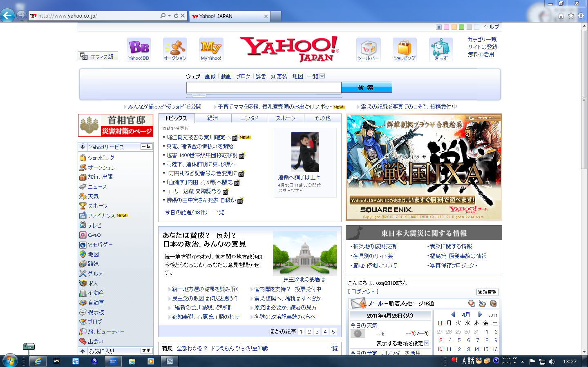Click the camera icon beside 堀江貴文被告 headline
Image resolution: width=588 pixels, height=367 pixels.
235,138
